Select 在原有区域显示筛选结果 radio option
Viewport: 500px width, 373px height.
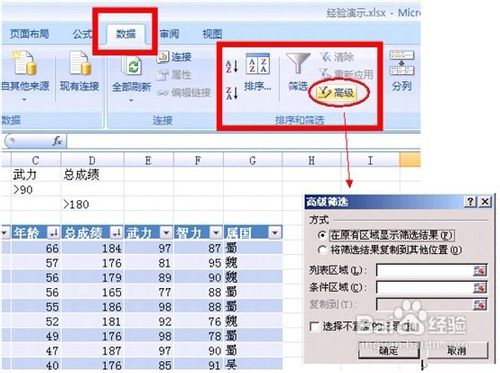322,235
